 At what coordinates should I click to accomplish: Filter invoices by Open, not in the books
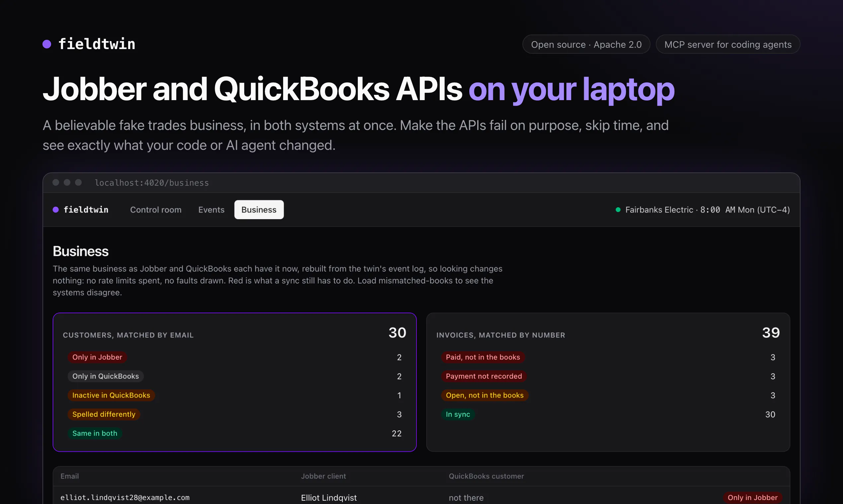(485, 395)
